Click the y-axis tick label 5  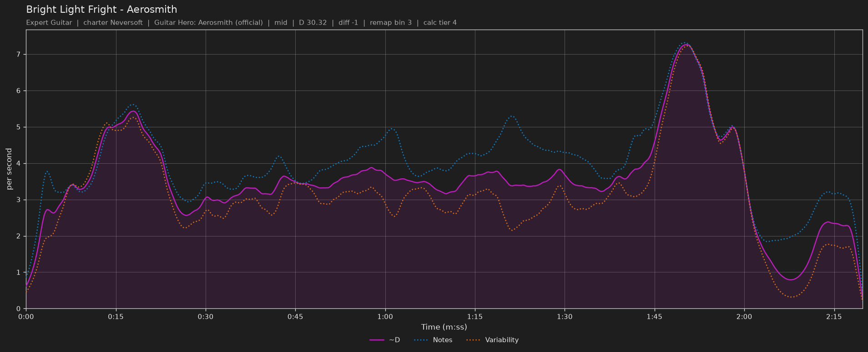tap(19, 127)
